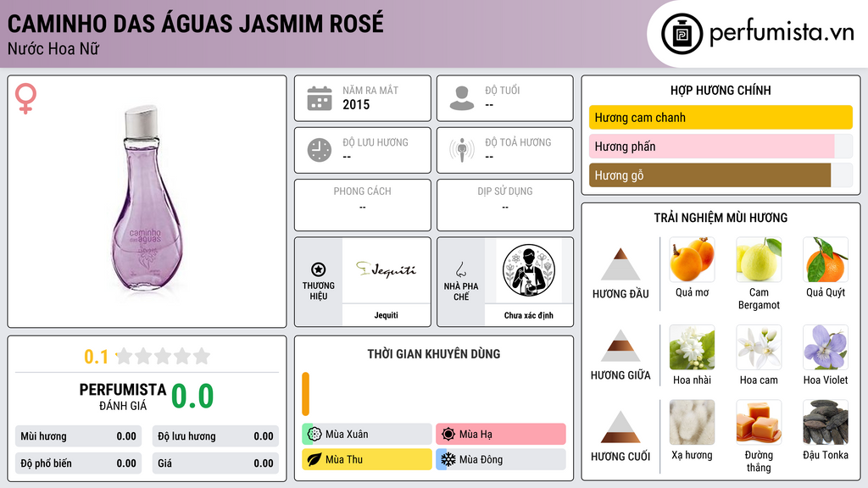The image size is (868, 488).
Task: Click the Hương cuối pyramid icon
Action: 620,427
